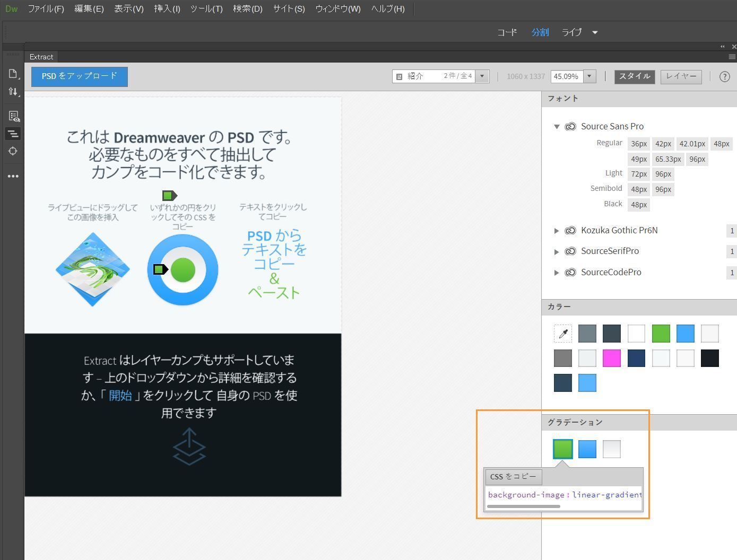Open the 編集(E) menu
Screen dimensions: 737x560
[89, 9]
